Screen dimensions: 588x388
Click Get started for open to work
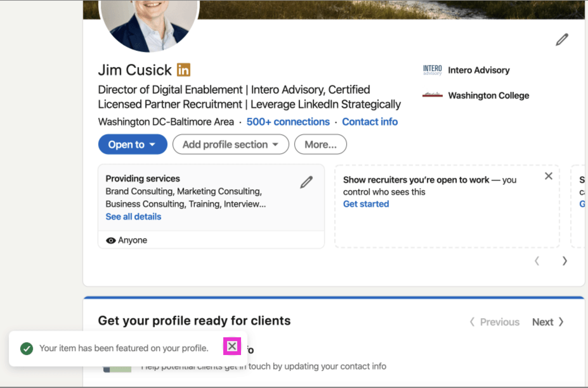[366, 204]
